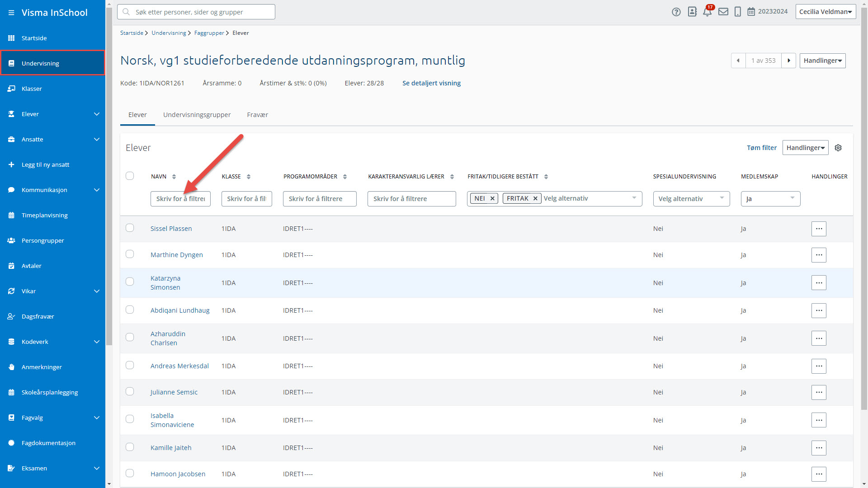This screenshot has height=488, width=868.
Task: Open student Hamoon Jacobsen link
Action: pos(178,474)
